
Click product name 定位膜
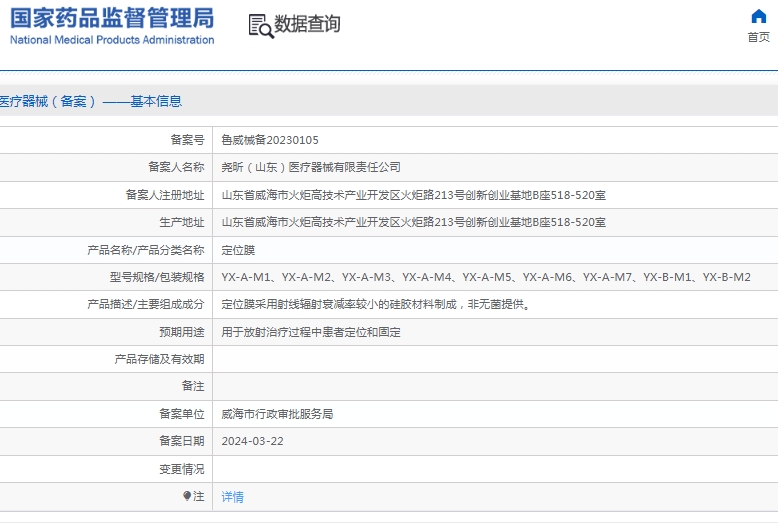[238, 250]
